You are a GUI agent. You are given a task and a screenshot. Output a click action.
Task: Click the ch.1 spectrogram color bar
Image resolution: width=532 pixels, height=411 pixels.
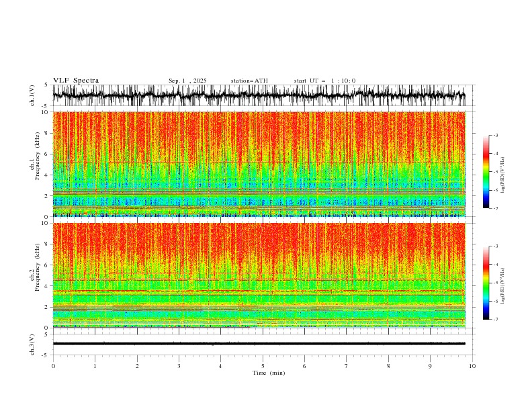pyautogui.click(x=486, y=172)
